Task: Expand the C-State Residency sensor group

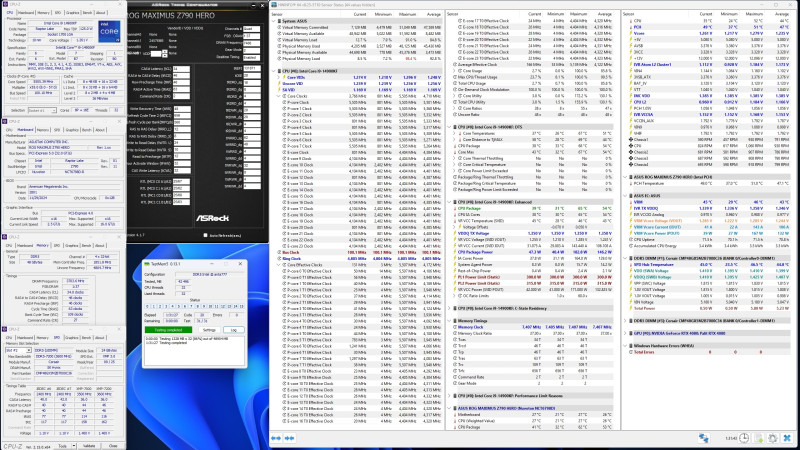Action: pos(450,308)
